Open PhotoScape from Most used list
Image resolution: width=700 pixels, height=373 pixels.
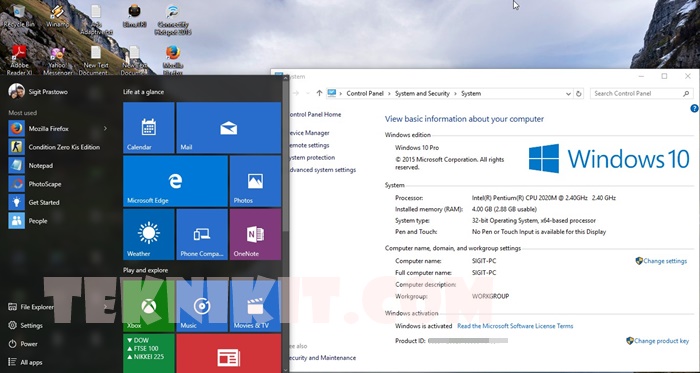tap(58, 184)
